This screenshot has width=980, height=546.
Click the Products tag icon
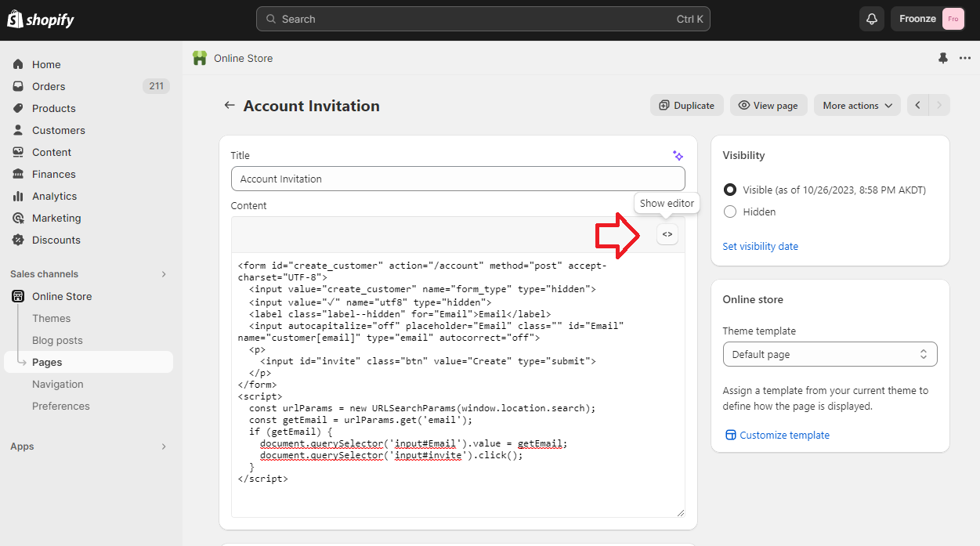pos(18,108)
